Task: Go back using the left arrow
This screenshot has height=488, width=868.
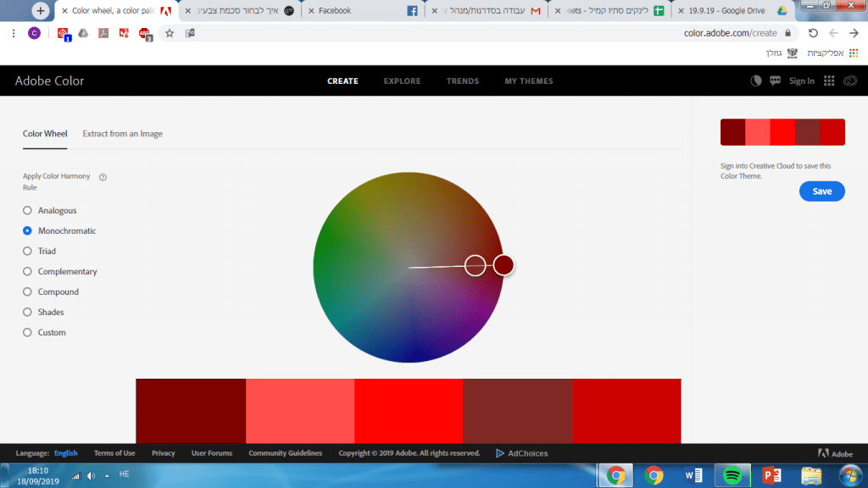Action: tap(833, 33)
